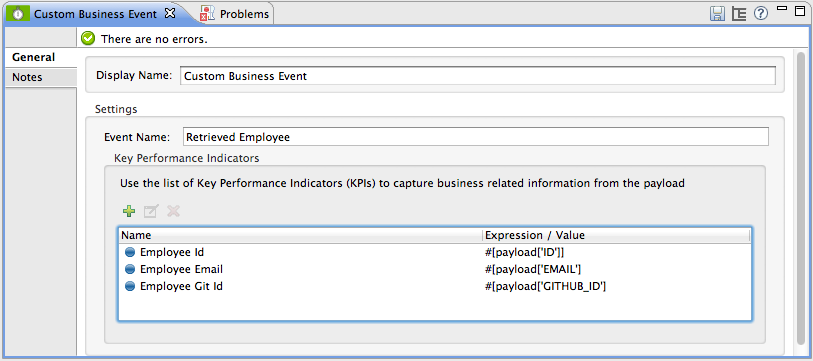Select the Employee Git Id row
The image size is (813, 361).
[x=434, y=286]
